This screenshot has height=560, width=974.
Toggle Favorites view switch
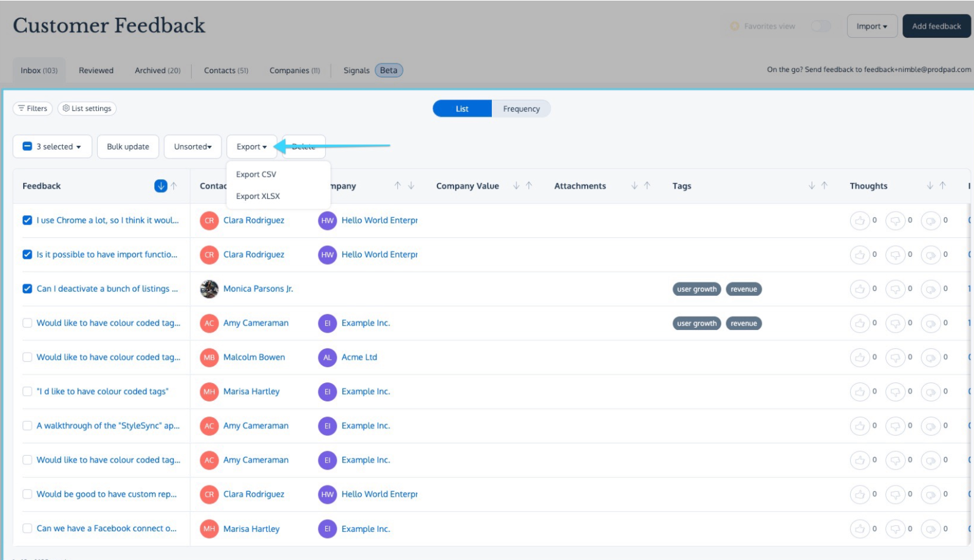(x=821, y=26)
